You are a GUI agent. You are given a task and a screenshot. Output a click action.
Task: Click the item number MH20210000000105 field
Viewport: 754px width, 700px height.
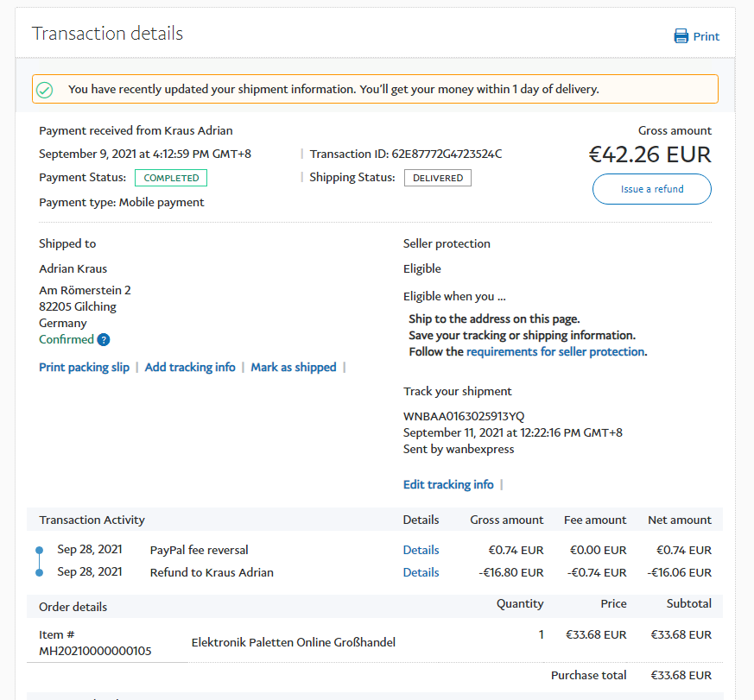click(95, 651)
